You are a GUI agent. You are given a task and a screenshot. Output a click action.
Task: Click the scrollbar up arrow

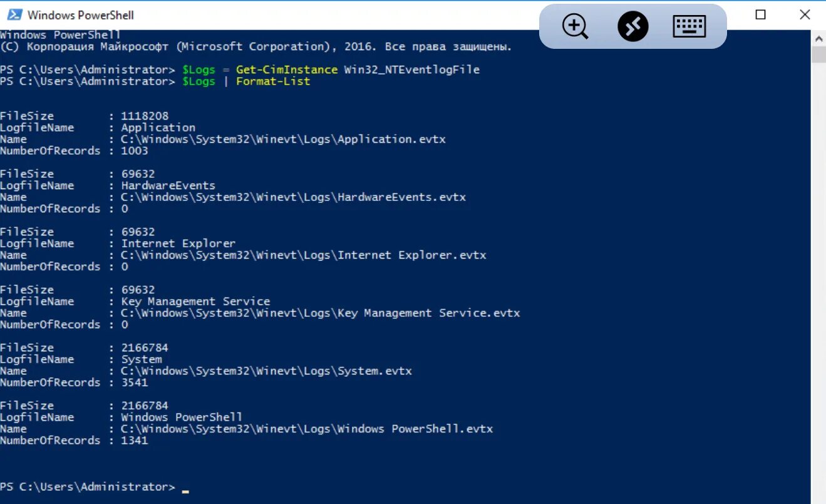[818, 38]
